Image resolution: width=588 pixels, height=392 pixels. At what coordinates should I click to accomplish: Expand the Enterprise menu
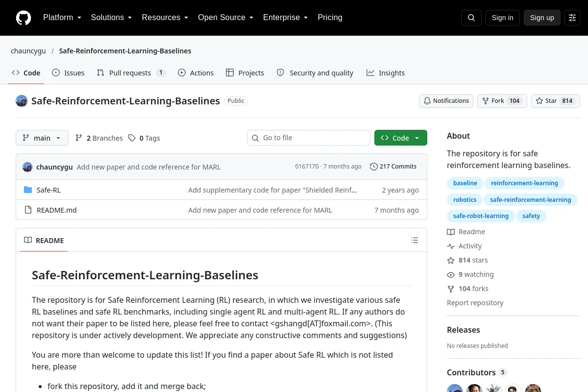click(x=285, y=18)
